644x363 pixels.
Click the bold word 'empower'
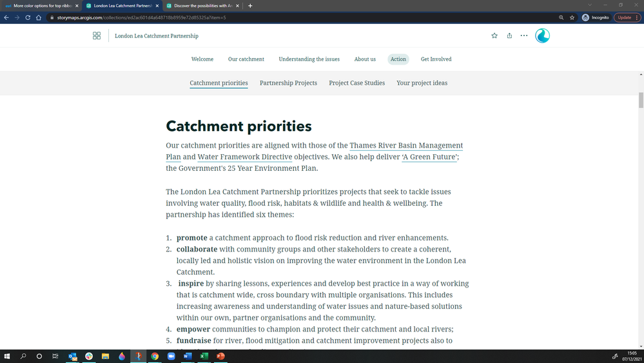coord(193,329)
